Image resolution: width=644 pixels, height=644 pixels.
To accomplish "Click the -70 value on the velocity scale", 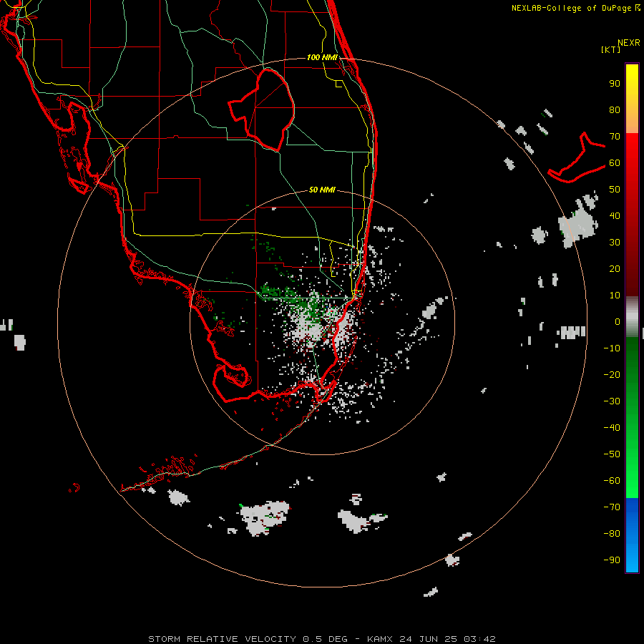I will [x=612, y=507].
